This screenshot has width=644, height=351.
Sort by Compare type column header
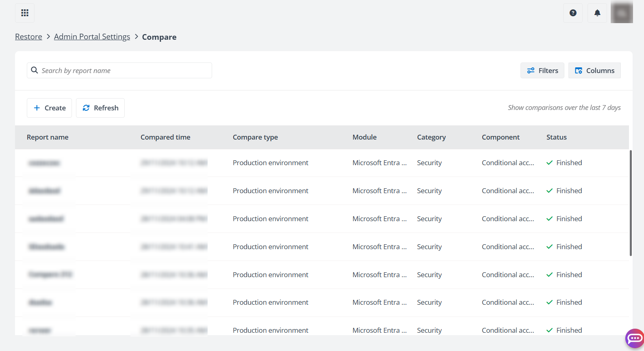(255, 137)
